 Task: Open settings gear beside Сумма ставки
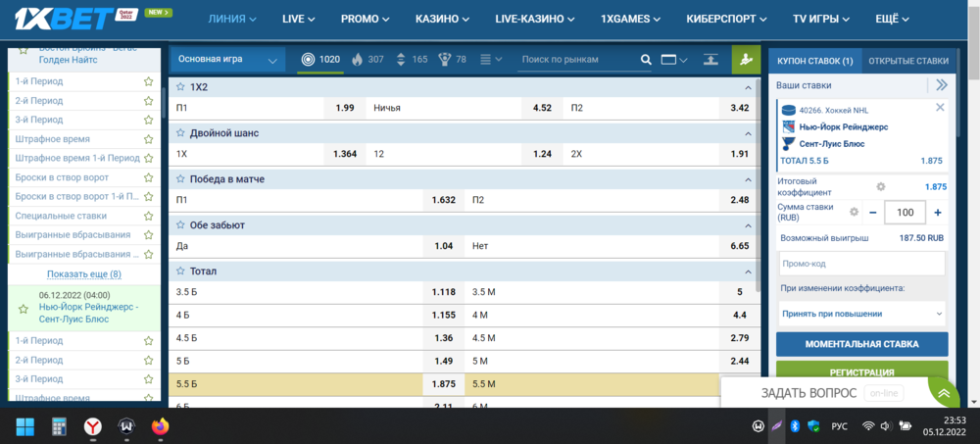tap(854, 212)
